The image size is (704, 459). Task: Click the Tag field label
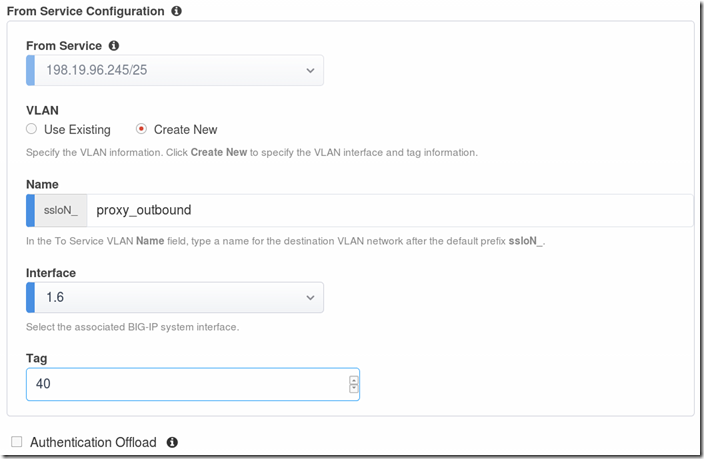37,358
